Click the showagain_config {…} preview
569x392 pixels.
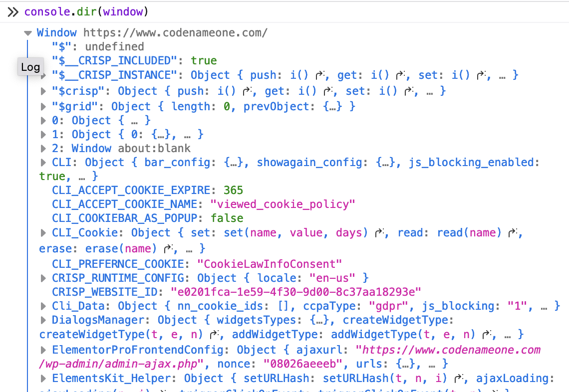pos(385,163)
